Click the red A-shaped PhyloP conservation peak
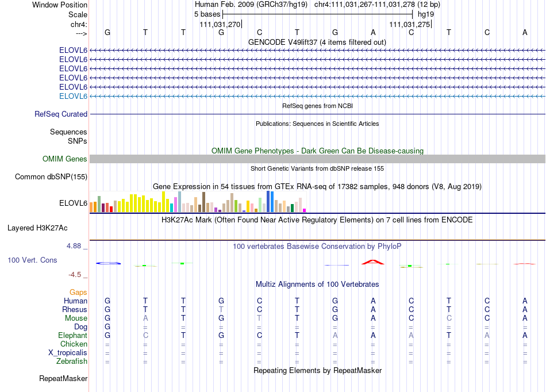Viewport: 546px width, 392px height. [x=373, y=262]
